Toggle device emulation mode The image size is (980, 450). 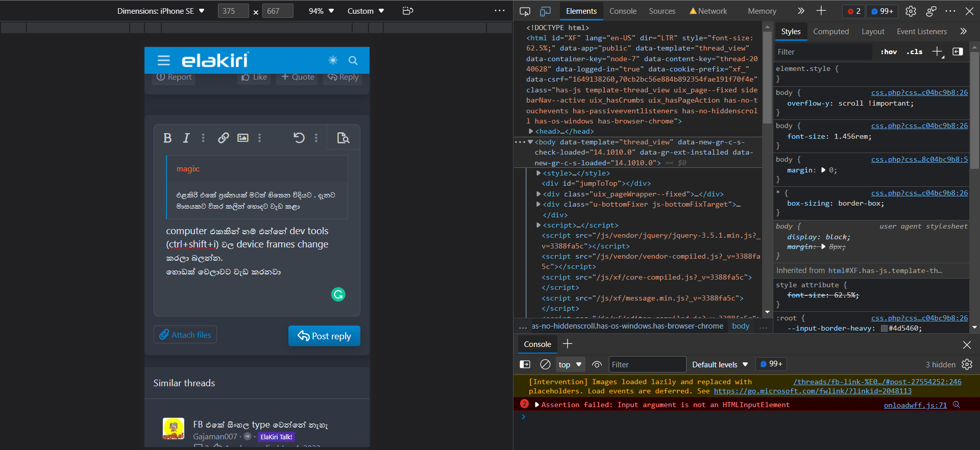(546, 11)
